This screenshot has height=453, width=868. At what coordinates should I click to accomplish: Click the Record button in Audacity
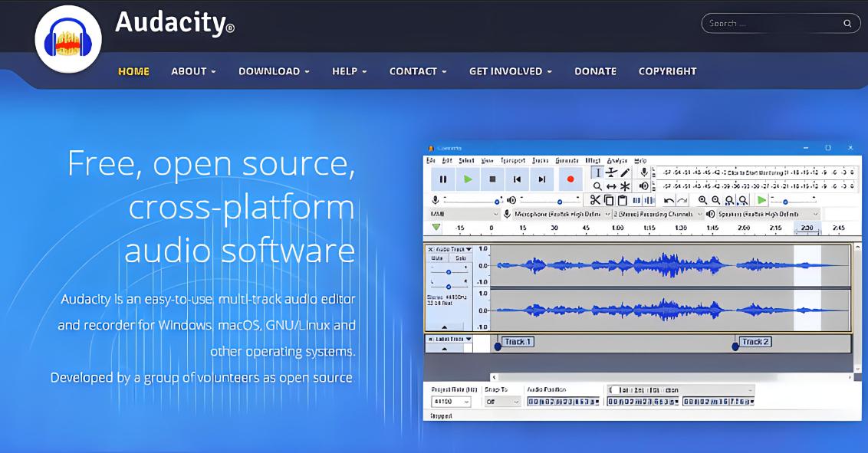click(570, 179)
